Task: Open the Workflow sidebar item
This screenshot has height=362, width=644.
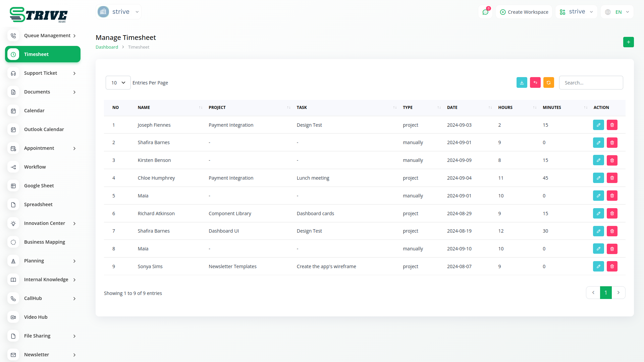Action: [35, 167]
